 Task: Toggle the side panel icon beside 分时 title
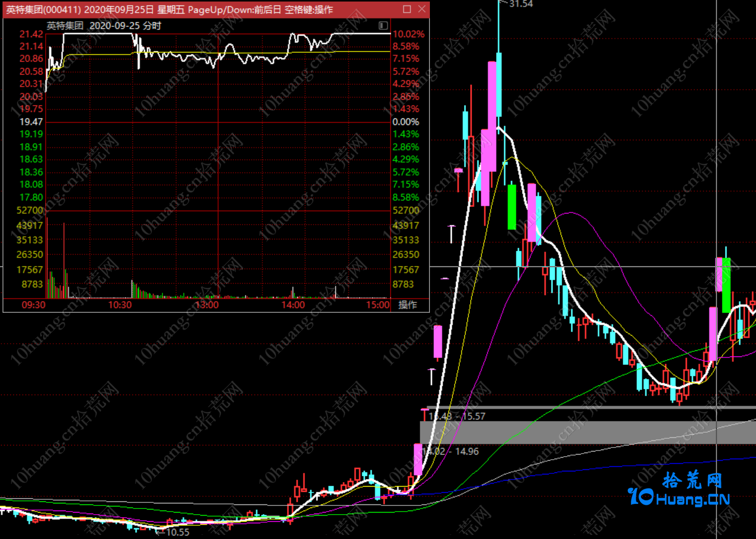pos(384,25)
